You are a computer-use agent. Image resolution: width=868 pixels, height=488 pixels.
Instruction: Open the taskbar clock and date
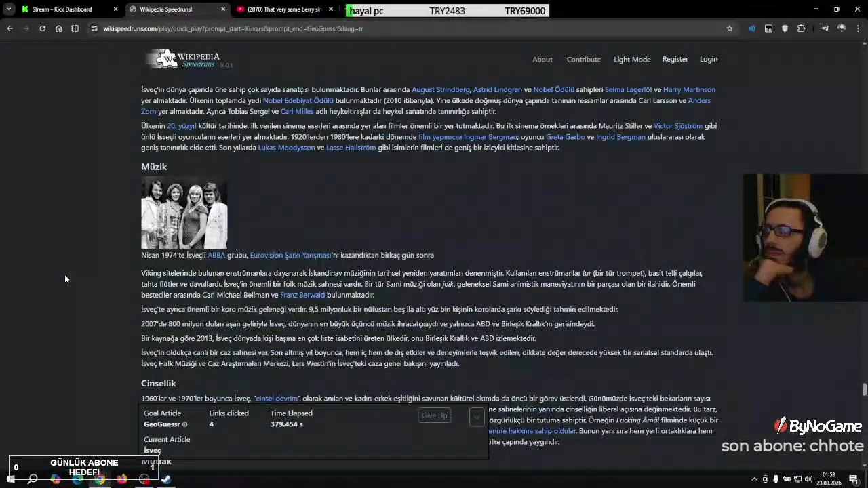tap(829, 479)
